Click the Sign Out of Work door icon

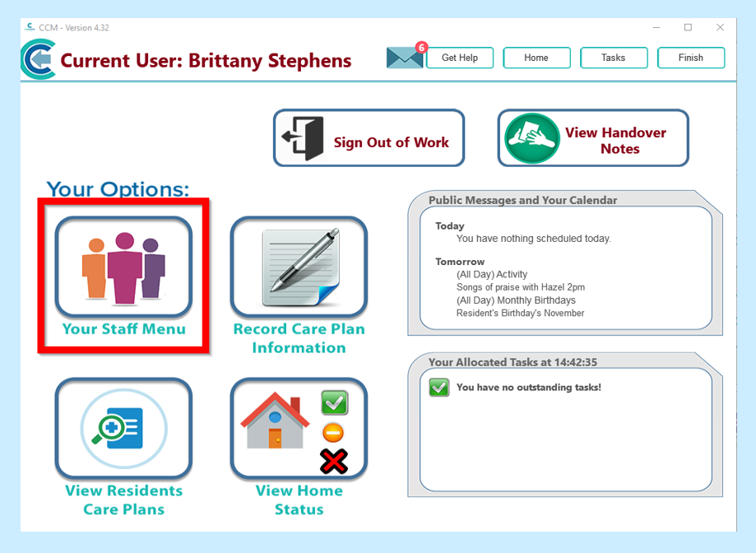[303, 139]
